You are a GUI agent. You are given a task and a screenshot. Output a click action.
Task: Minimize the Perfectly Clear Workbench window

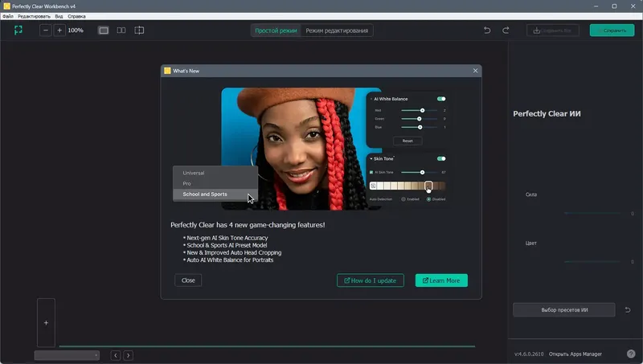pos(596,6)
